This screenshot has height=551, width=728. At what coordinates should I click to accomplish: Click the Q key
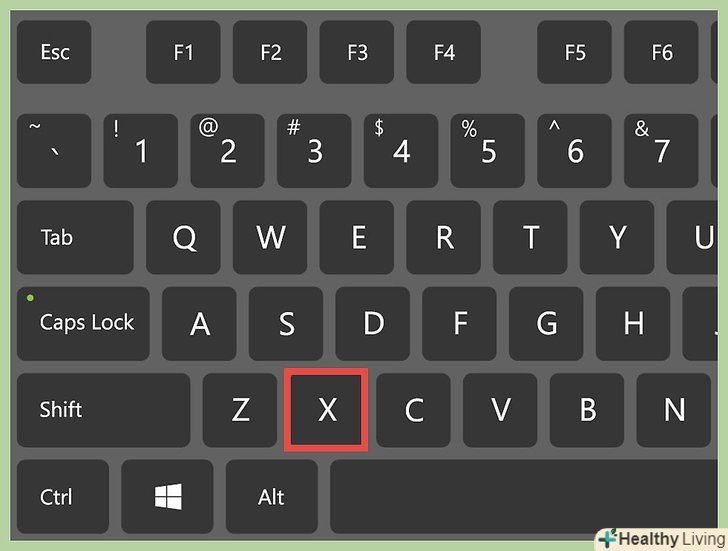(183, 237)
